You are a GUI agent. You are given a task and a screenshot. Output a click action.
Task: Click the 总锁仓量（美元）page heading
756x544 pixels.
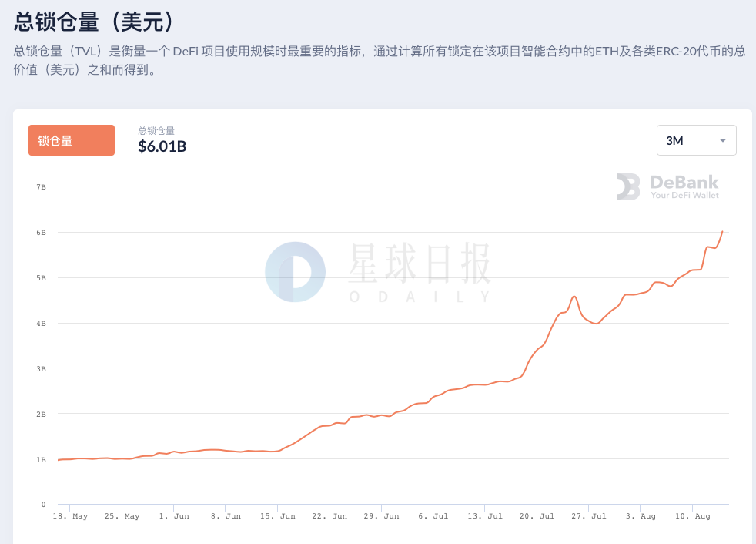[x=93, y=22]
